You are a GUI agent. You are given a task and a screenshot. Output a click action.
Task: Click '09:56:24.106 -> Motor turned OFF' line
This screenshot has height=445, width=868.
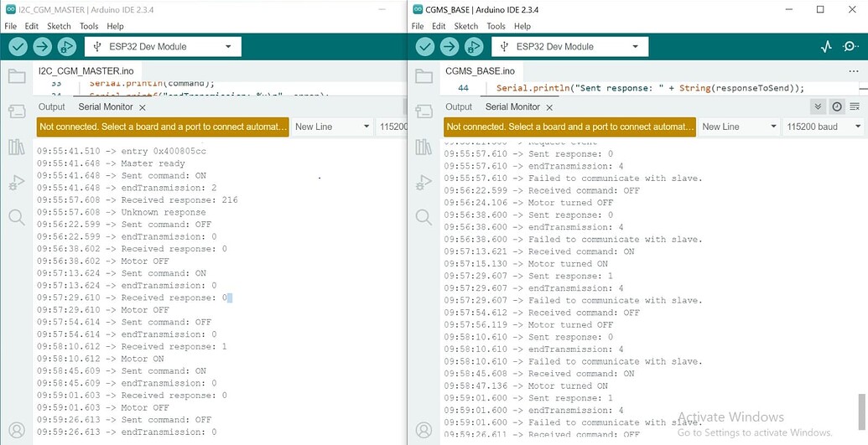pyautogui.click(x=528, y=203)
